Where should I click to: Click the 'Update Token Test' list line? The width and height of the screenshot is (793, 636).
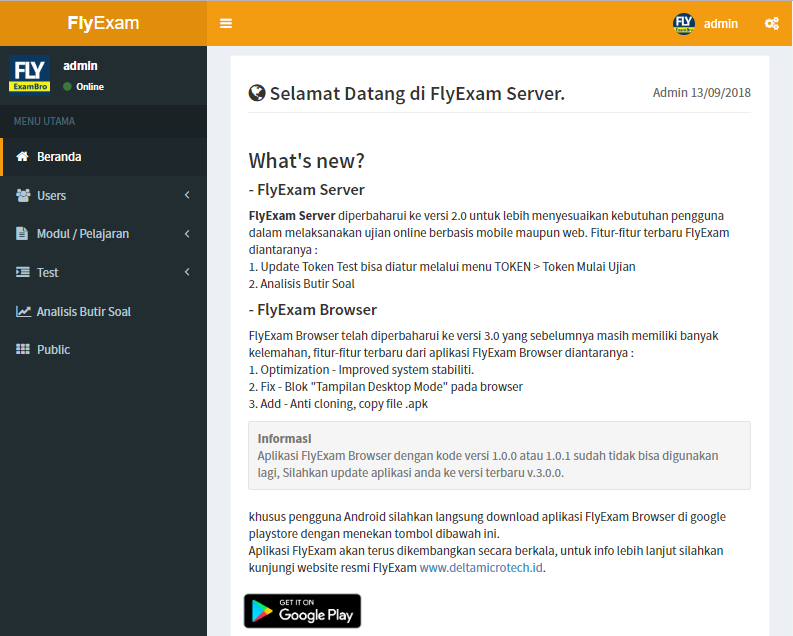coord(442,266)
